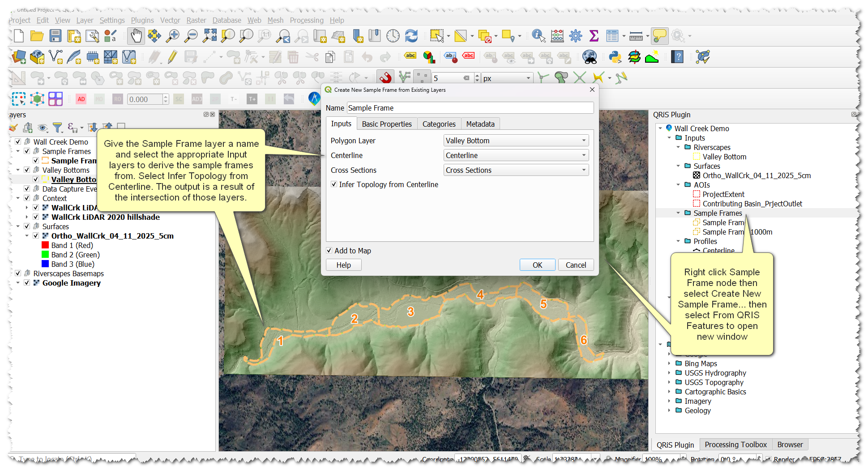Switch to the Categories tab
The width and height of the screenshot is (868, 470).
pos(439,124)
